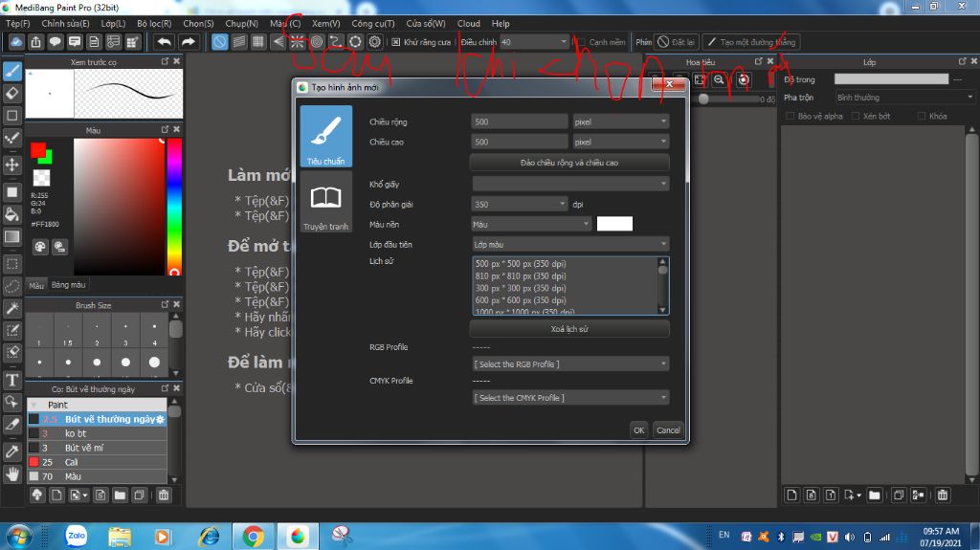Open the Chiều cao unit pixel dropdown
The height and width of the screenshot is (550, 980).
(x=620, y=142)
